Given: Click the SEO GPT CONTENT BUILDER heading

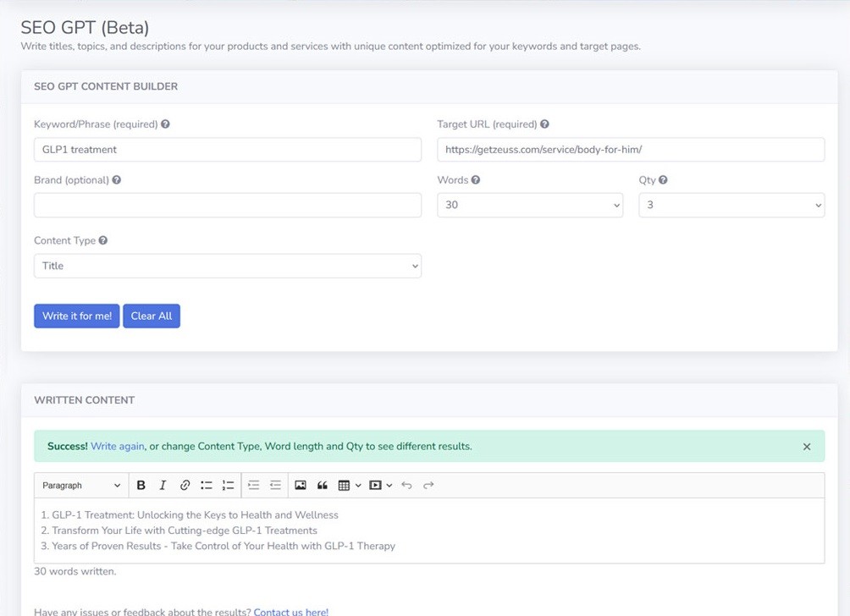Looking at the screenshot, I should tap(106, 86).
